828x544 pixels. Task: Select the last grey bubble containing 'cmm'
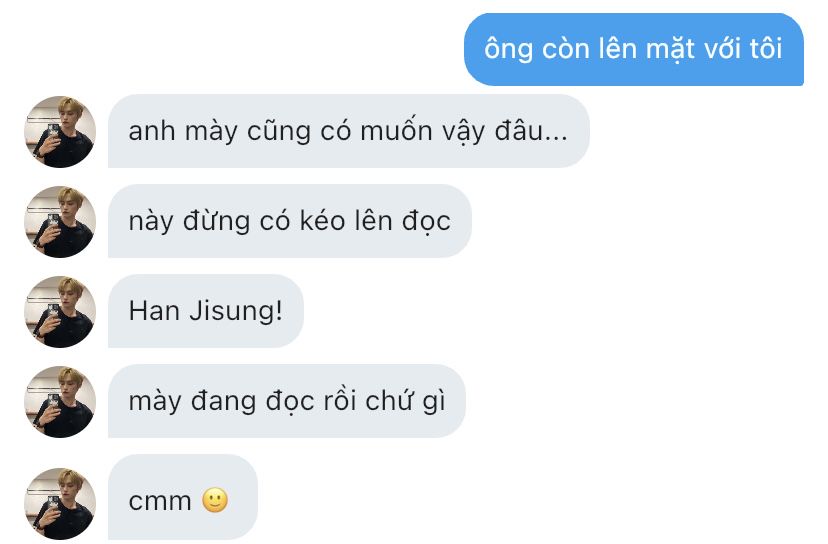coord(183,497)
